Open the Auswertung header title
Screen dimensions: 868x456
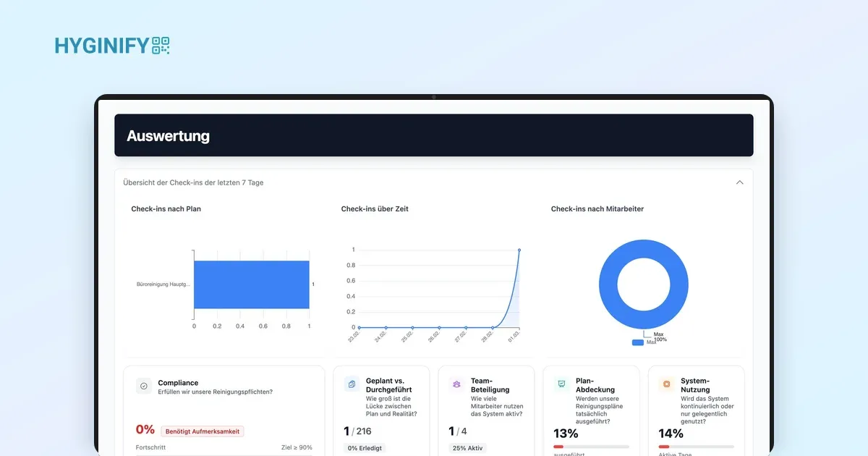click(168, 135)
